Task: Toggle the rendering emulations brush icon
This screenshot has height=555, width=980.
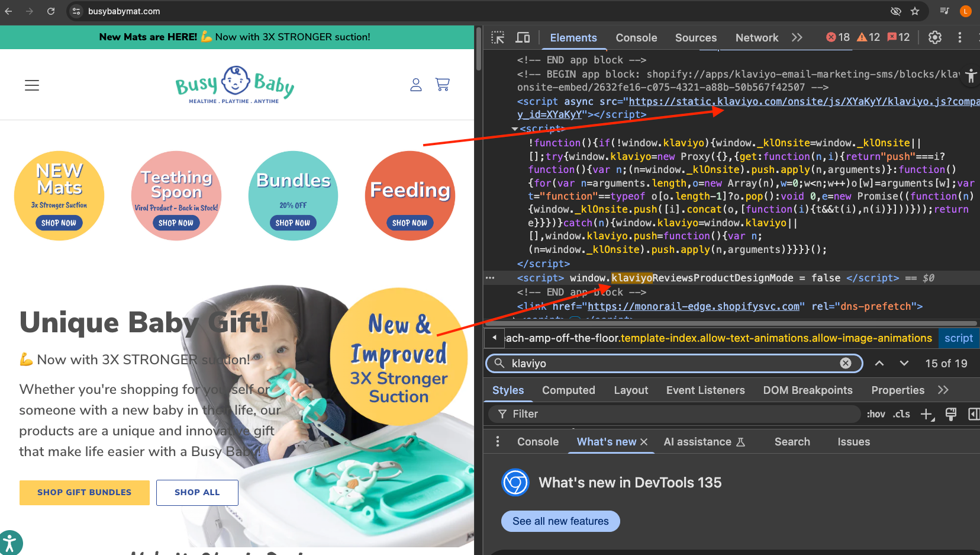Action: click(x=951, y=414)
